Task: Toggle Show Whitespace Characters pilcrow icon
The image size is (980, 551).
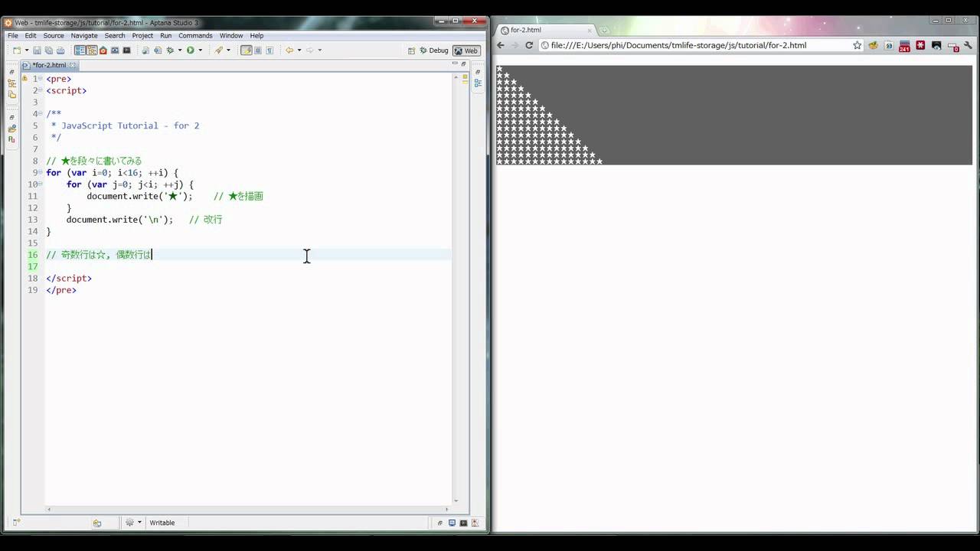Action: 269,51
